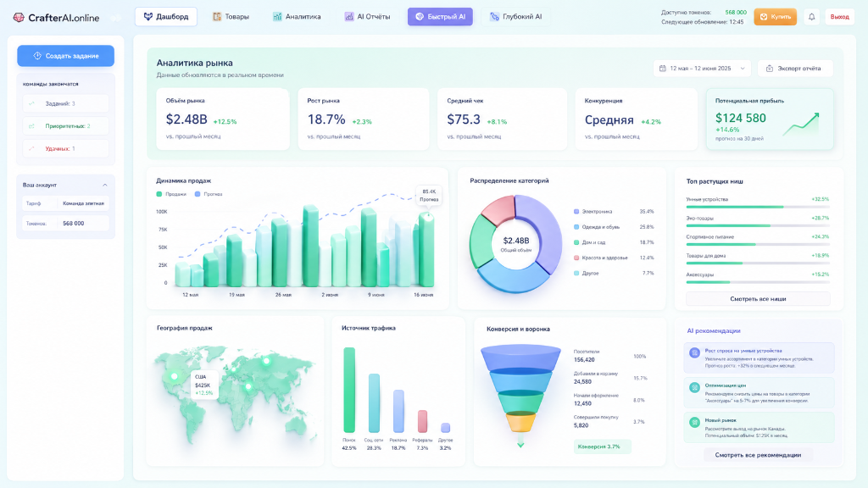Click the icon beside Приоритетных: 2

pos(31,126)
